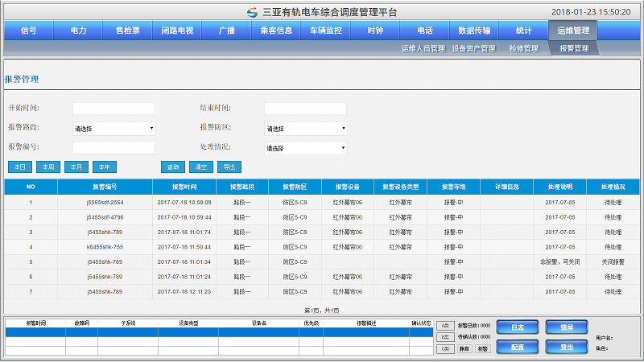Click the 锁屏 lock screen button
644x362 pixels.
tap(567, 327)
